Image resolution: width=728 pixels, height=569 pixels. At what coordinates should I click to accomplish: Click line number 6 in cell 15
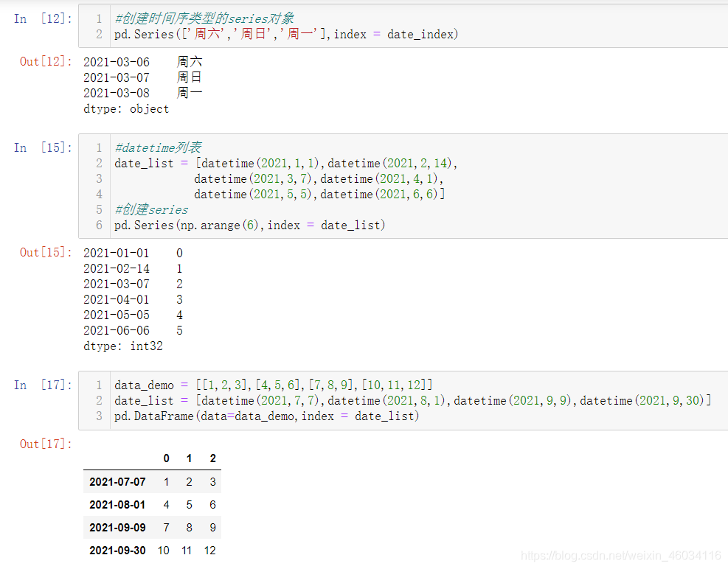pos(99,225)
